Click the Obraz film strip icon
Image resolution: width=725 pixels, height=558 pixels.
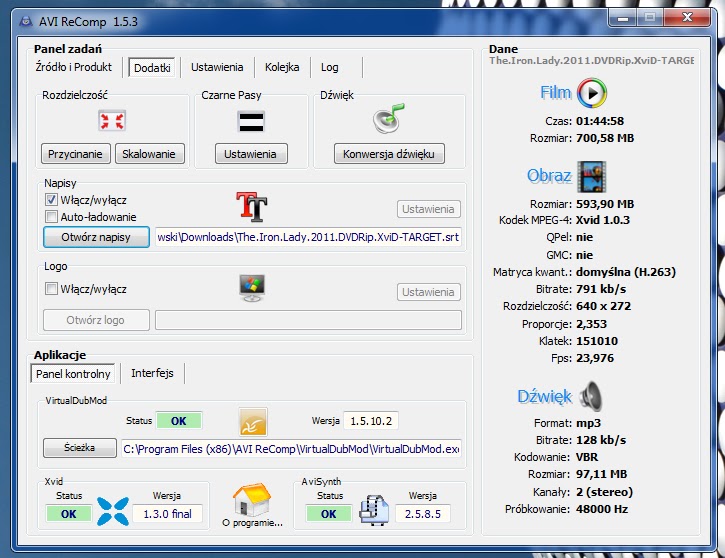592,177
